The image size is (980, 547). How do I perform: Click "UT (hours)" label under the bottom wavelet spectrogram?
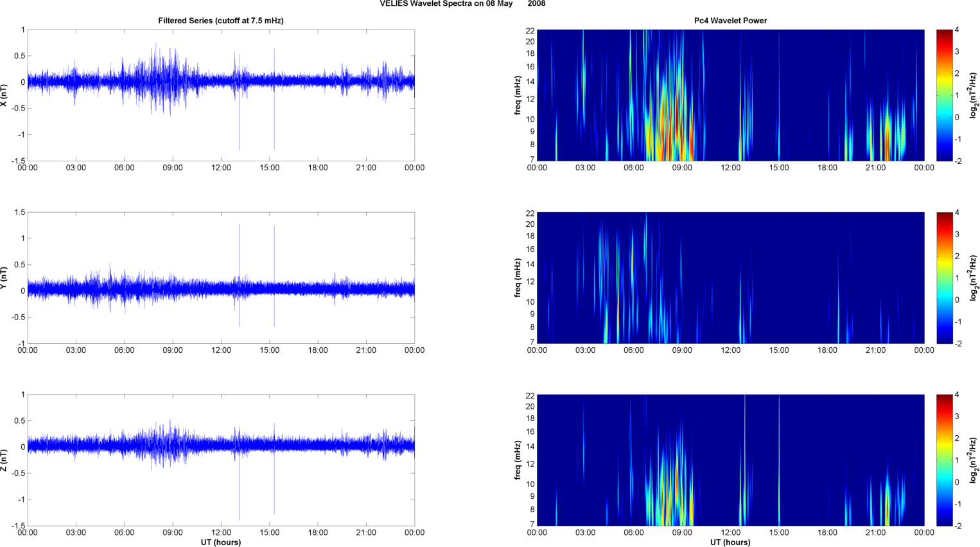730,543
